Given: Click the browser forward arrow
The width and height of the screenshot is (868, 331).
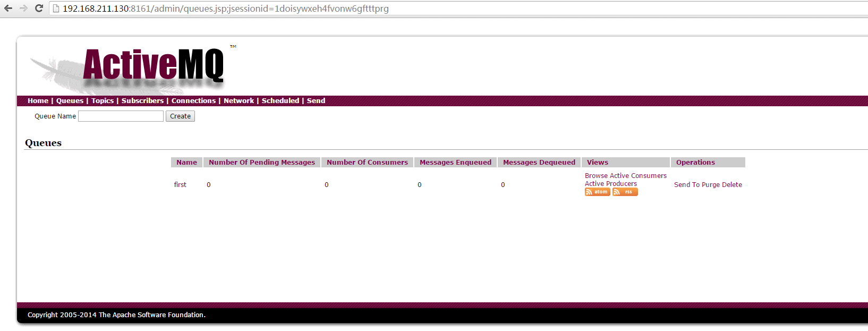Looking at the screenshot, I should click(x=23, y=9).
